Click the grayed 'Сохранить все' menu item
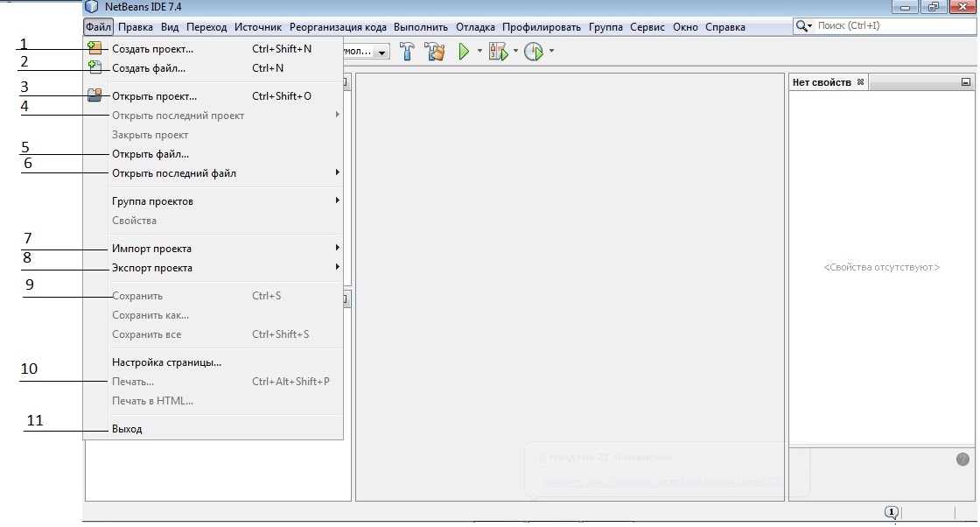Viewport: 980px width, 527px height. (x=213, y=334)
